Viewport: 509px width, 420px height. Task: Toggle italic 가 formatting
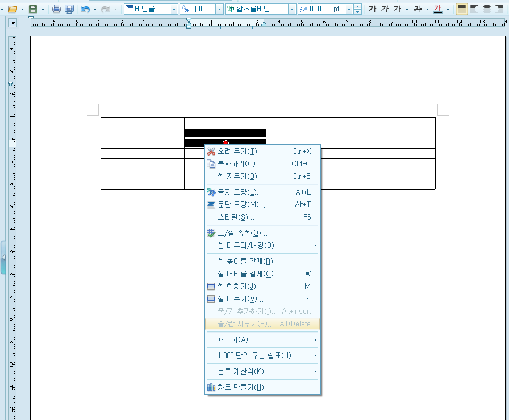pyautogui.click(x=385, y=9)
